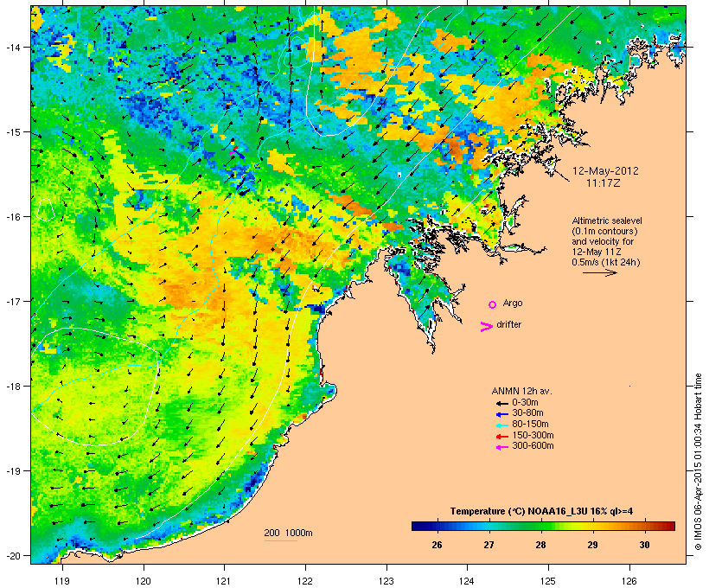Image resolution: width=709 pixels, height=588 pixels.
Task: Click the Temperature NOAA16_L3U colorbar title
Action: click(542, 512)
